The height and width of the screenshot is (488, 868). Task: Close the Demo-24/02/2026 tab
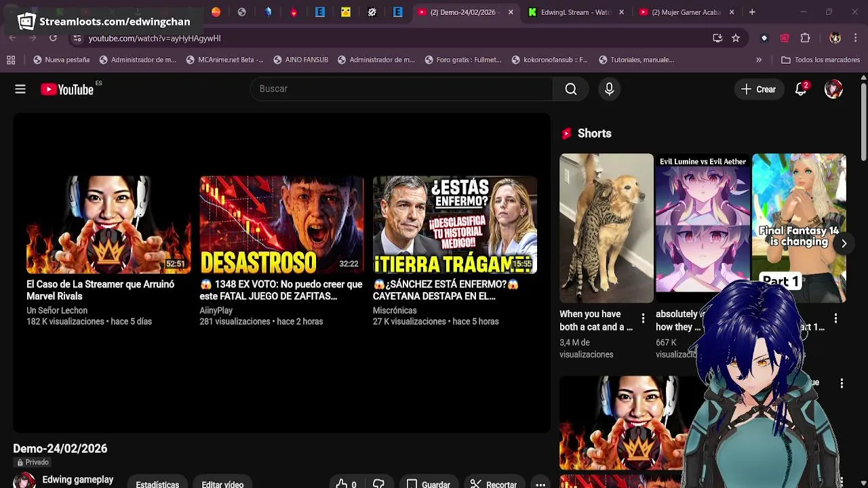tap(511, 12)
